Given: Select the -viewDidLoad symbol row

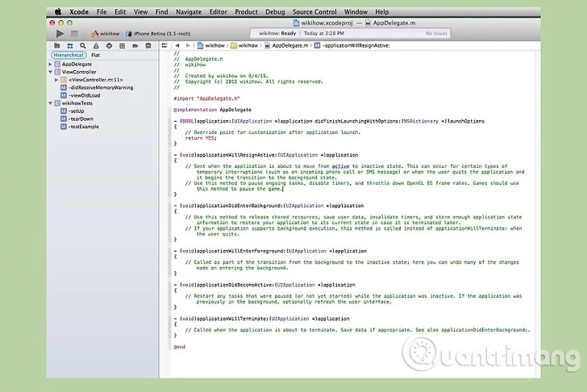Looking at the screenshot, I should pos(103,95).
